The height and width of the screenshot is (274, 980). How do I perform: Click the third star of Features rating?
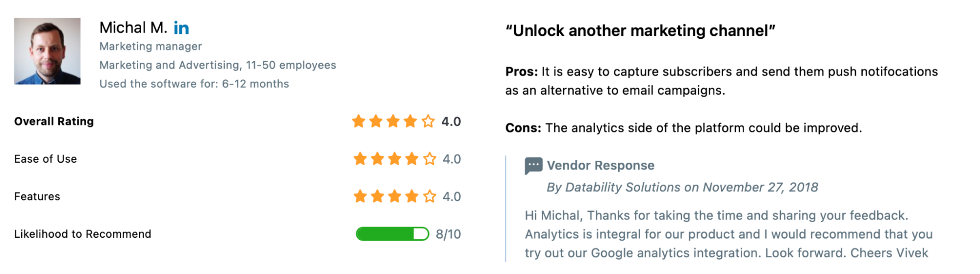click(x=395, y=197)
